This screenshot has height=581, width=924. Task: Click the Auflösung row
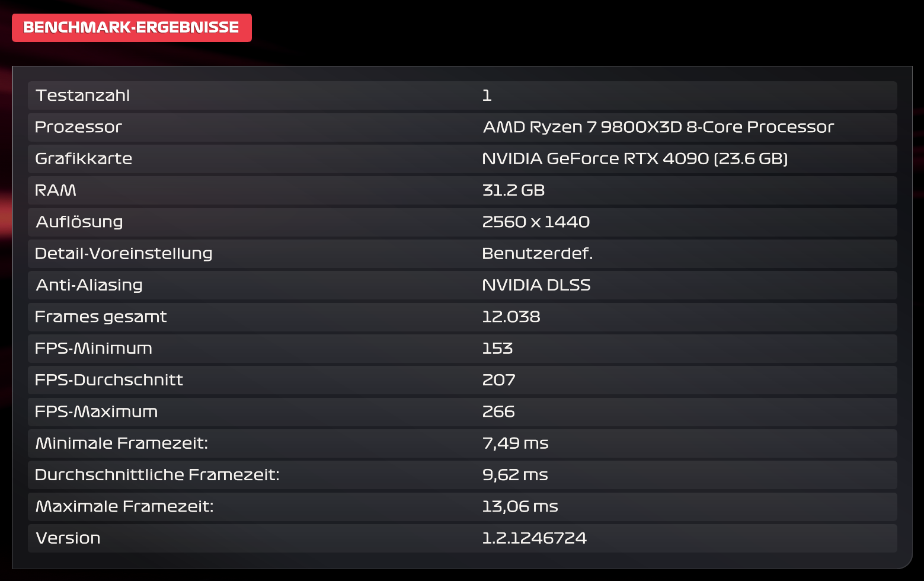(79, 222)
